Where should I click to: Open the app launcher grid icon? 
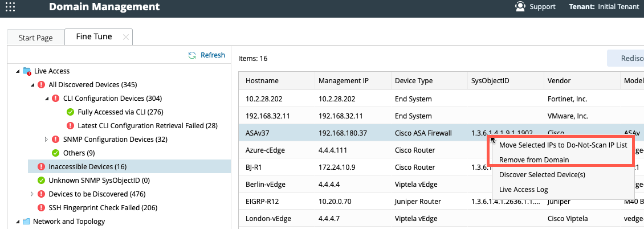point(10,7)
